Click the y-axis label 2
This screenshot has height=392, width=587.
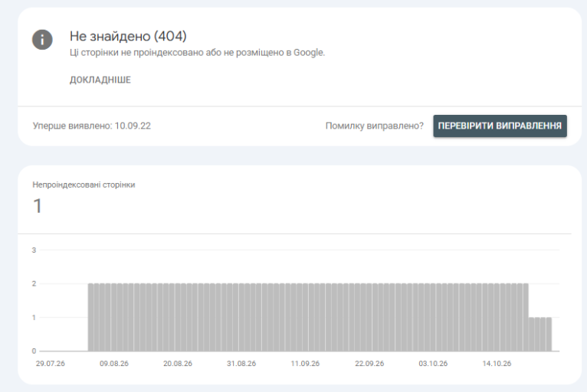click(x=34, y=283)
